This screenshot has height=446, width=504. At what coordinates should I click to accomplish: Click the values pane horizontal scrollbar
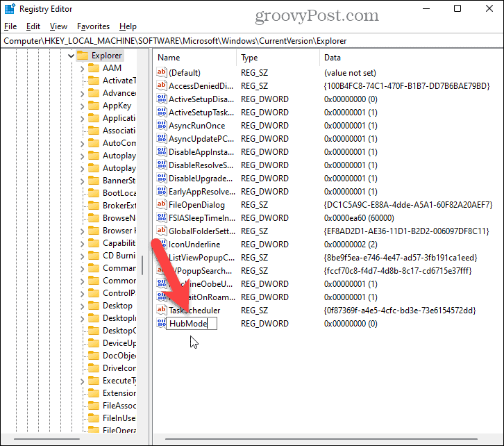[321, 439]
